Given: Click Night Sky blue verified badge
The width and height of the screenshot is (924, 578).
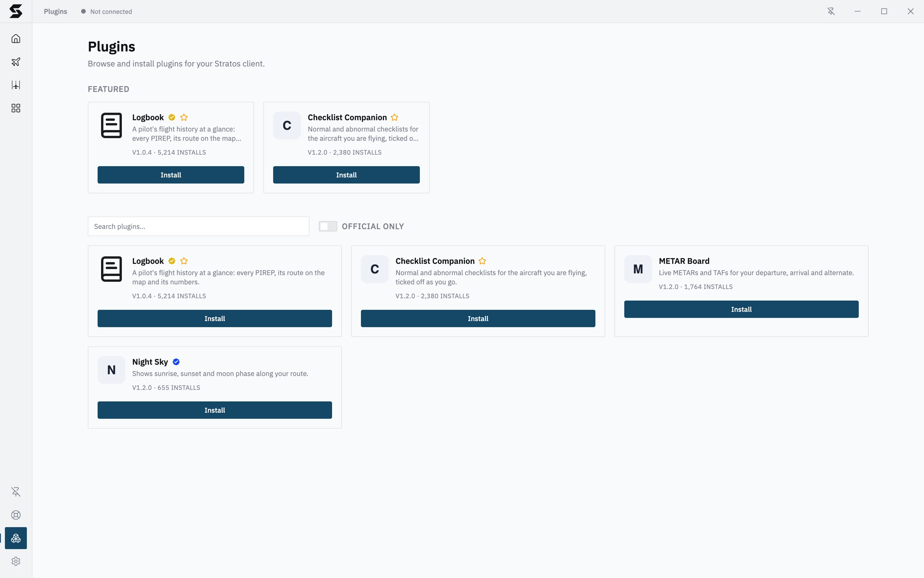Looking at the screenshot, I should pyautogui.click(x=176, y=362).
